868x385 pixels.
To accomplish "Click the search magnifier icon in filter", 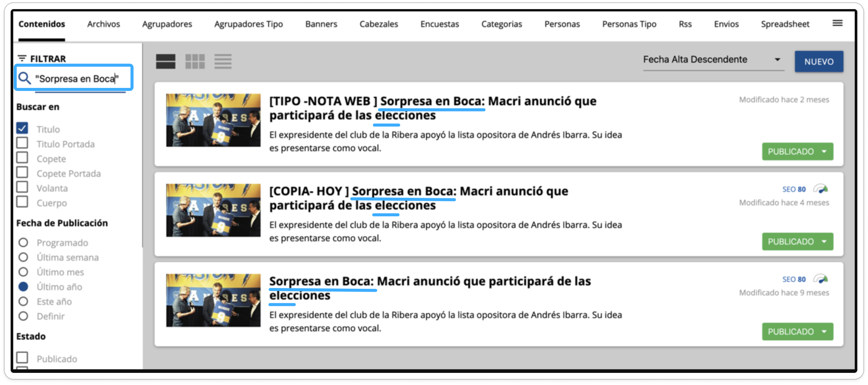I will (x=25, y=78).
